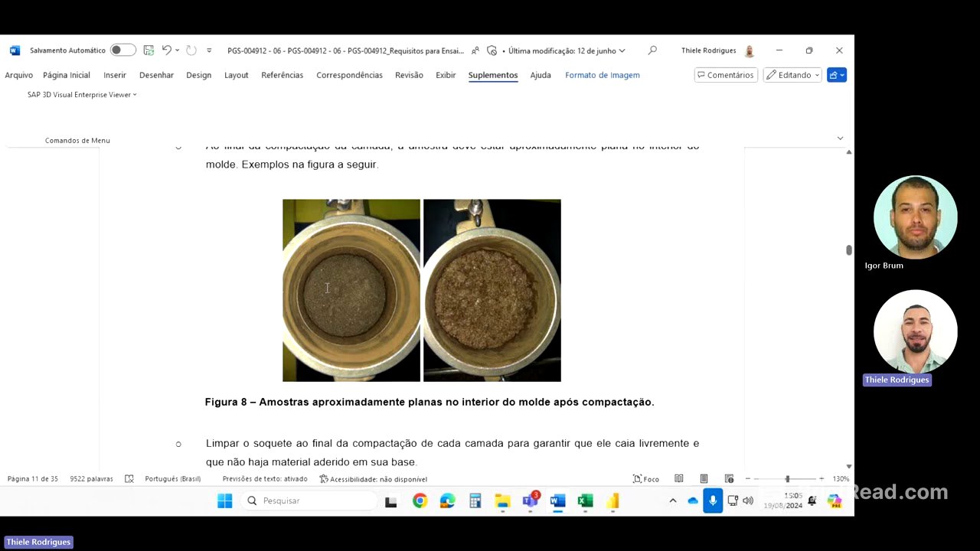Open the Undo history dropdown arrow
This screenshot has height=551, width=980.
[x=178, y=51]
